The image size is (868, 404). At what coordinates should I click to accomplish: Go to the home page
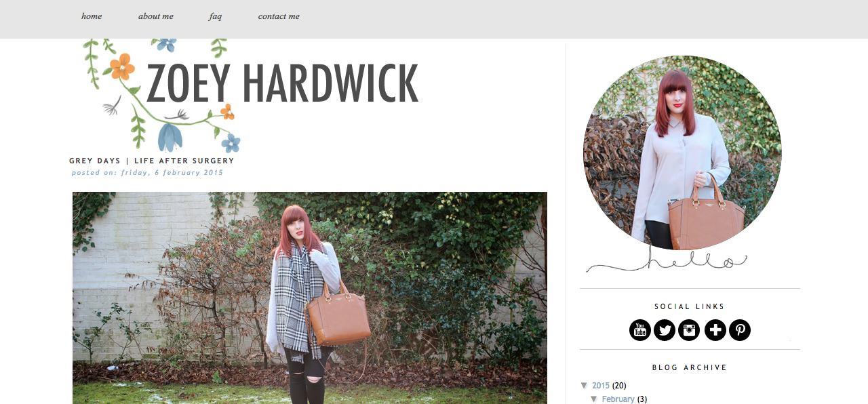point(92,16)
